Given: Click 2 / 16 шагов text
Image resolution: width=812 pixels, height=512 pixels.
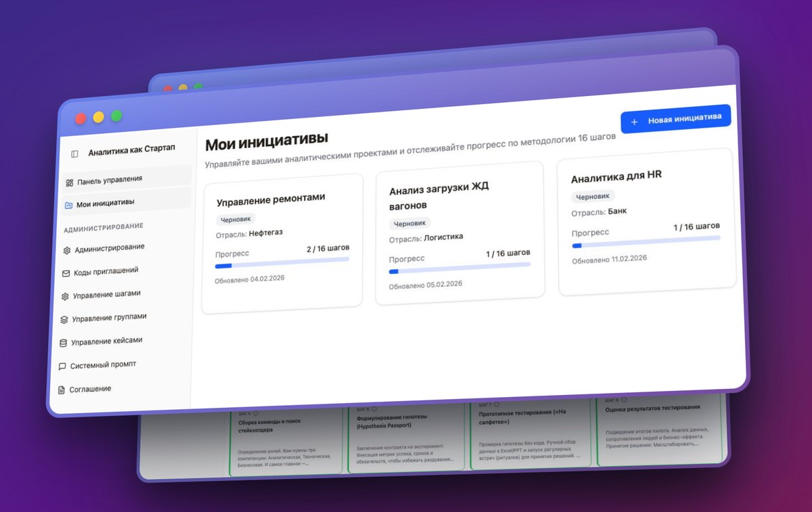Looking at the screenshot, I should 328,248.
